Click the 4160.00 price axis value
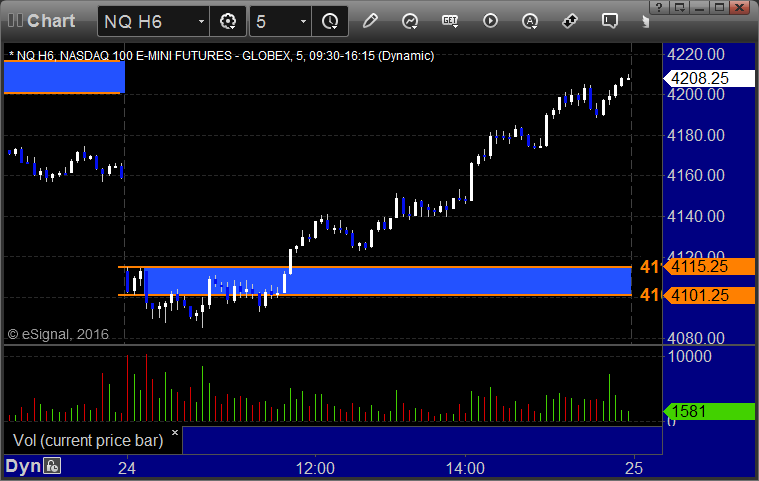The height and width of the screenshot is (481, 759). coord(696,175)
